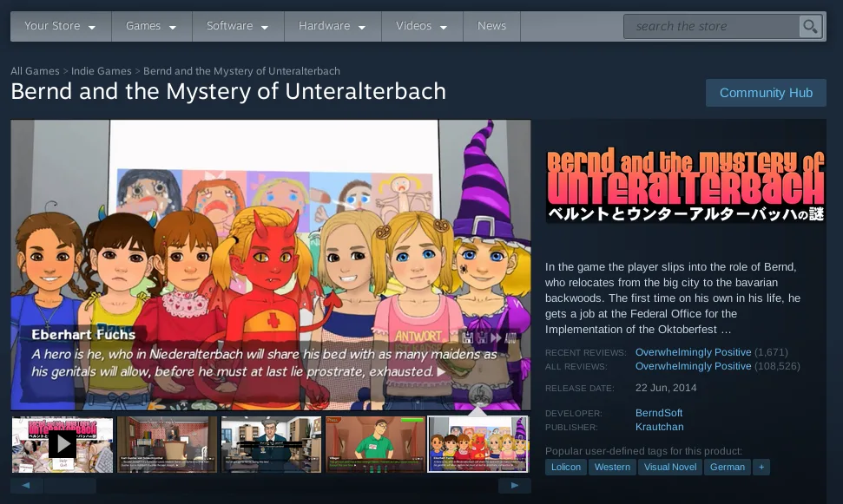Click the 'RECENT REVIEWS:' label
The image size is (843, 504).
click(x=586, y=352)
